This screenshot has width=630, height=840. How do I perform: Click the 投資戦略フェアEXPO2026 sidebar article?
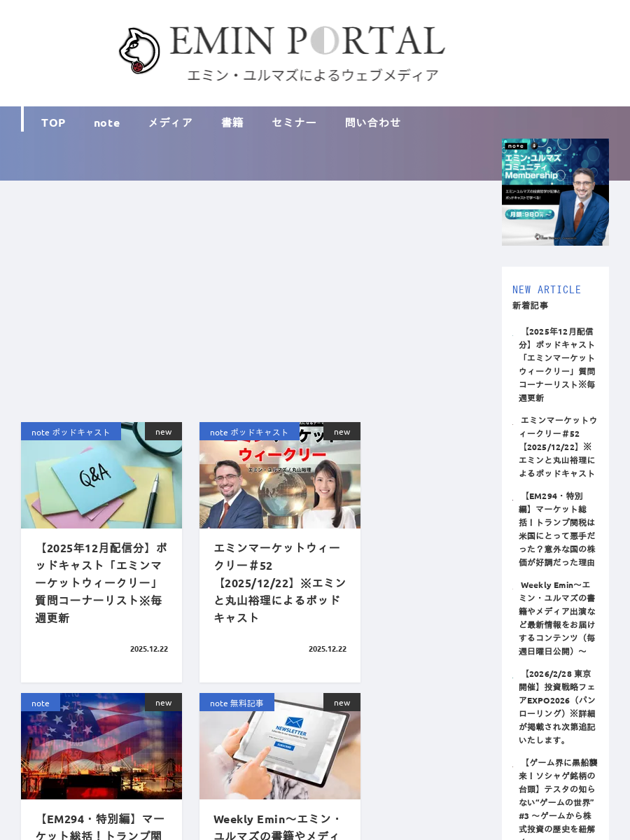click(555, 706)
